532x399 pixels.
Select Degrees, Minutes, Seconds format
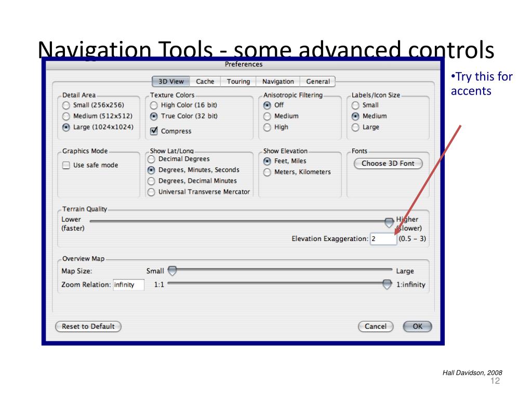tap(151, 170)
